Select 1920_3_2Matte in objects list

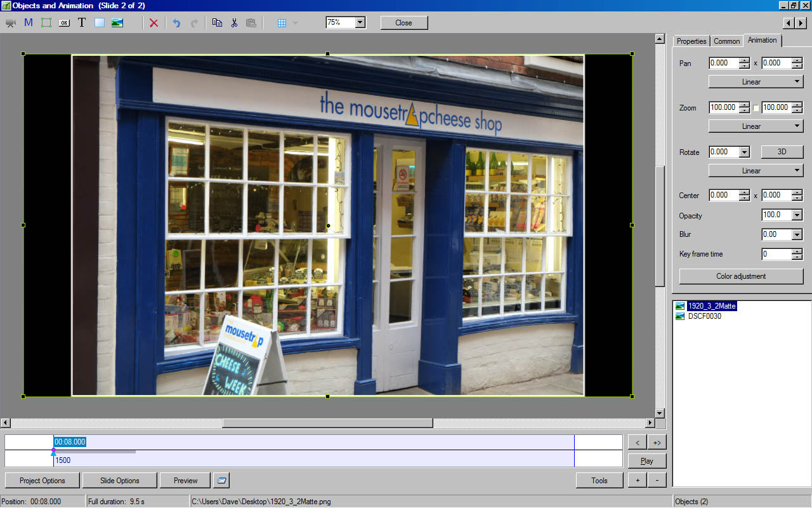click(x=712, y=306)
